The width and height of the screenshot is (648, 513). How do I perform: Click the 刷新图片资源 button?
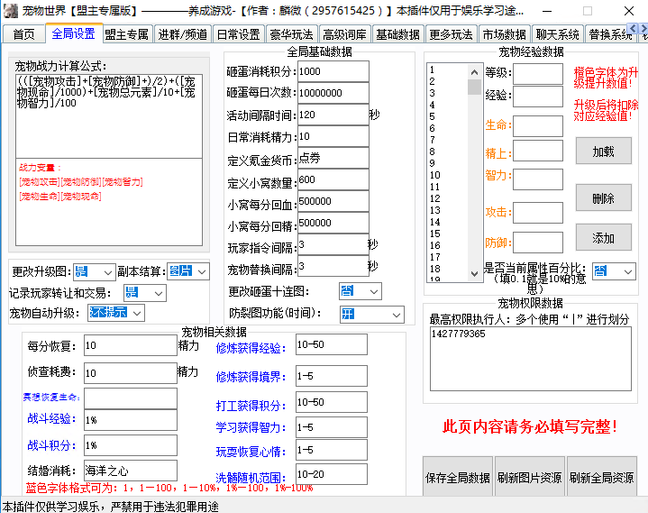click(529, 477)
